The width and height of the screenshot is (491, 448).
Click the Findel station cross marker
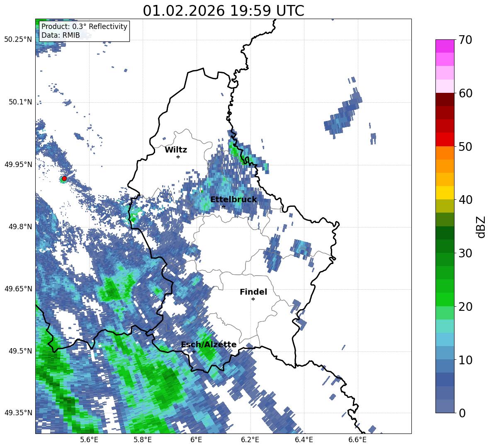pos(253,299)
